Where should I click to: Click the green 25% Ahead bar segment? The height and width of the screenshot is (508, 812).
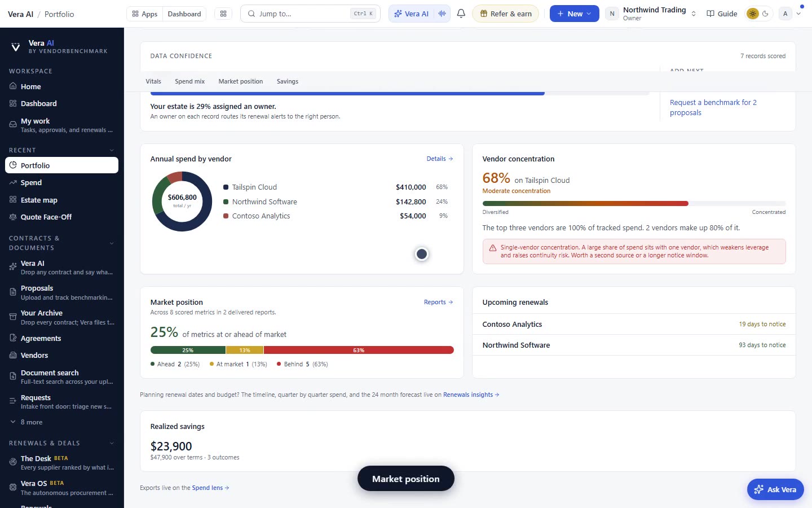point(188,350)
